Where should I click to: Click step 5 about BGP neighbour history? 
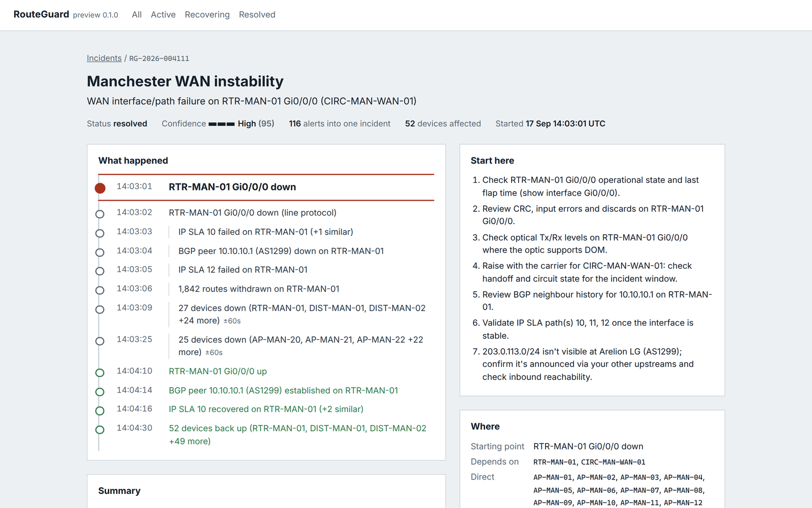(x=597, y=301)
